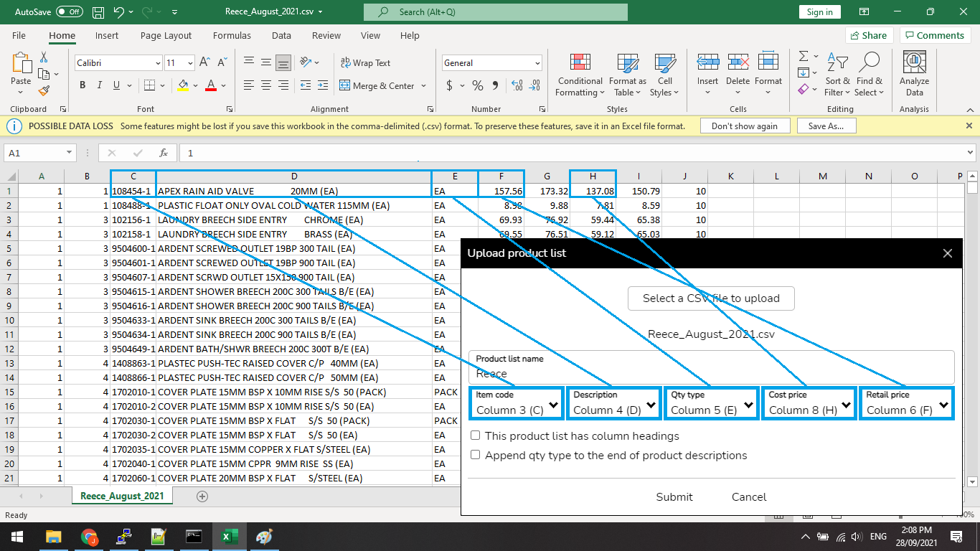Apply Underline formatting

(116, 85)
